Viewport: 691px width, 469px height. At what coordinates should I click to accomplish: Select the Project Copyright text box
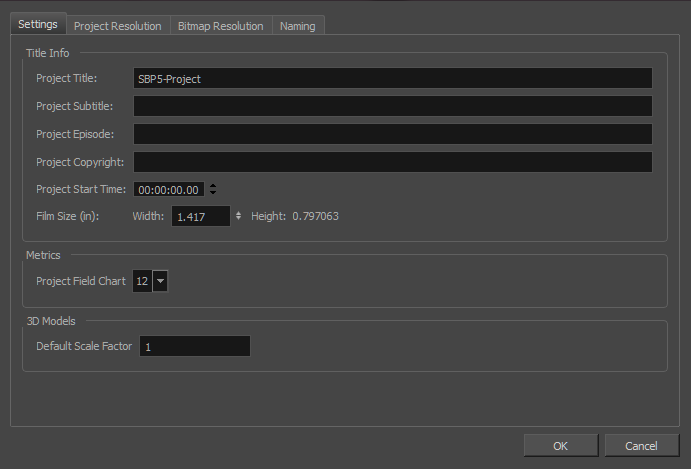[392, 162]
